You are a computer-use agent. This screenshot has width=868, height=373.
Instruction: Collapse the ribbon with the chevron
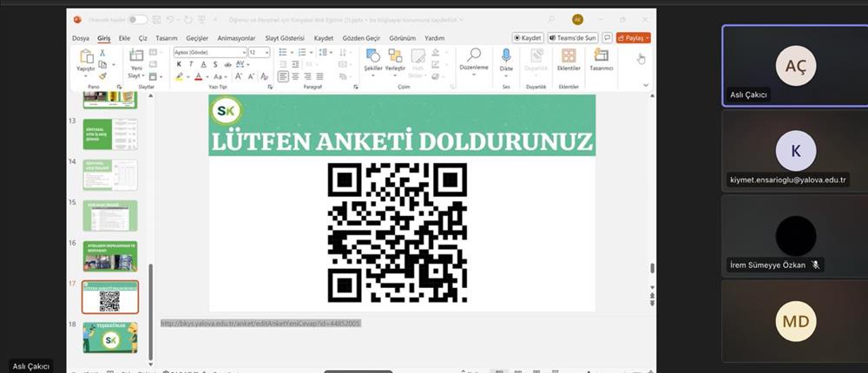click(x=646, y=85)
